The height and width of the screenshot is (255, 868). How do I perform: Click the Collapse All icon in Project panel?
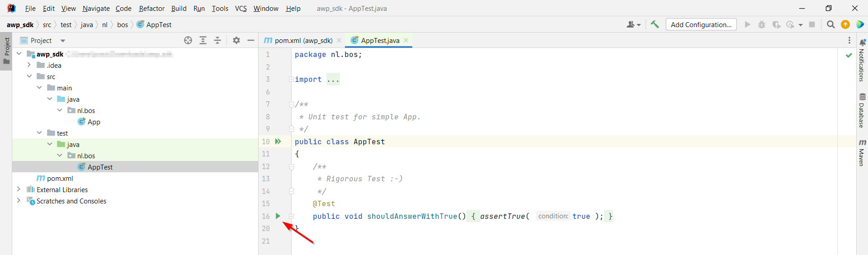tap(217, 40)
